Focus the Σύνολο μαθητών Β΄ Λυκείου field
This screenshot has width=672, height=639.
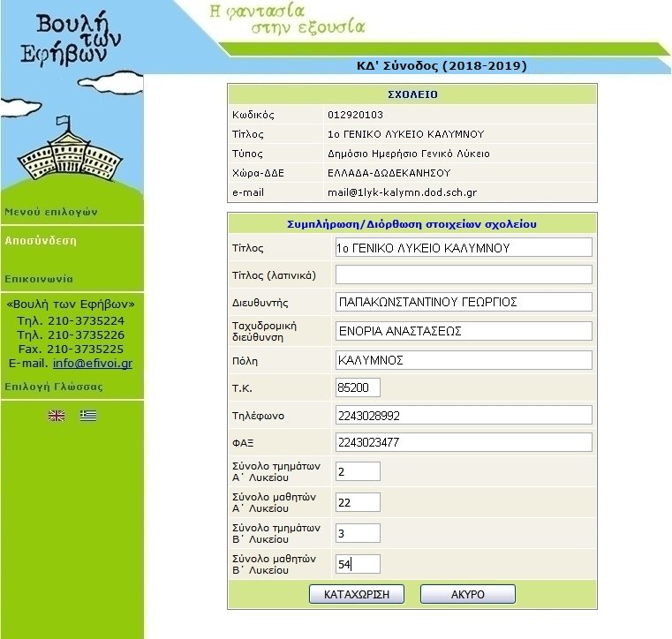(358, 564)
